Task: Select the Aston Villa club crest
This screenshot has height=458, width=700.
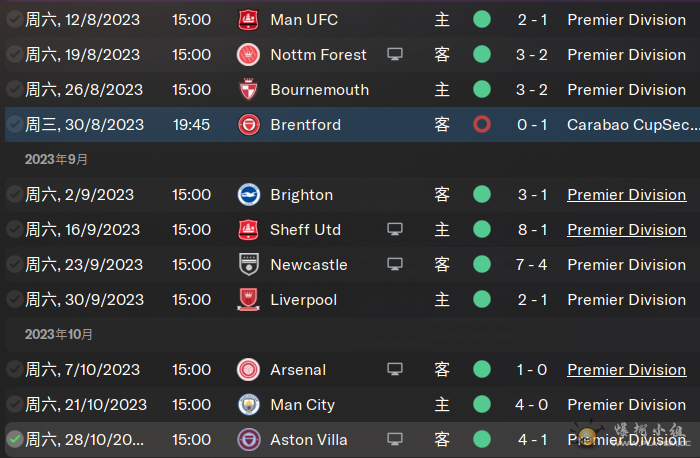Action: click(x=249, y=440)
